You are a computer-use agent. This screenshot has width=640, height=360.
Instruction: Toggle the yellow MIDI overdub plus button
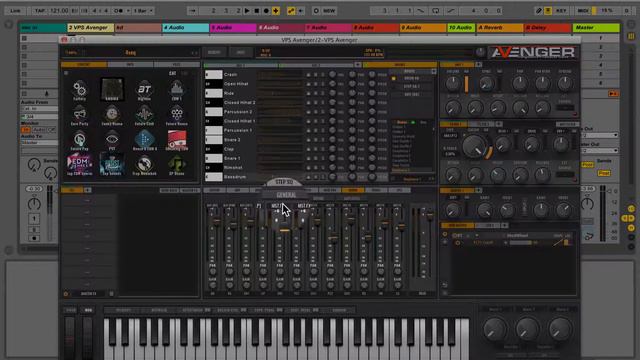point(276,11)
